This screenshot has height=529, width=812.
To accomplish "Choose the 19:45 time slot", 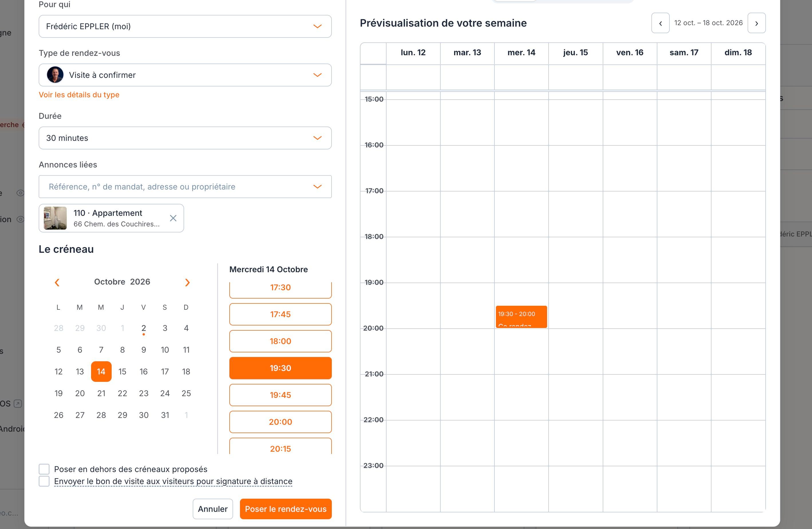I will coord(280,395).
